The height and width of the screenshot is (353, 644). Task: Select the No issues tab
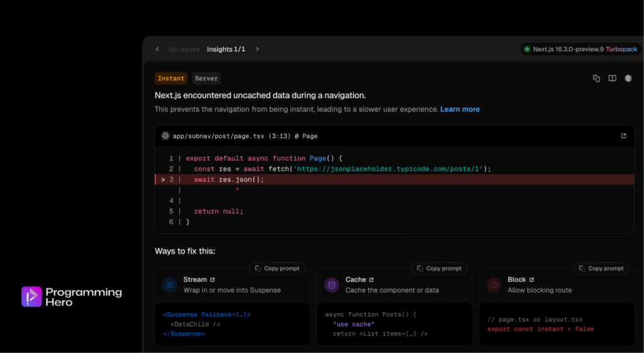pos(184,49)
